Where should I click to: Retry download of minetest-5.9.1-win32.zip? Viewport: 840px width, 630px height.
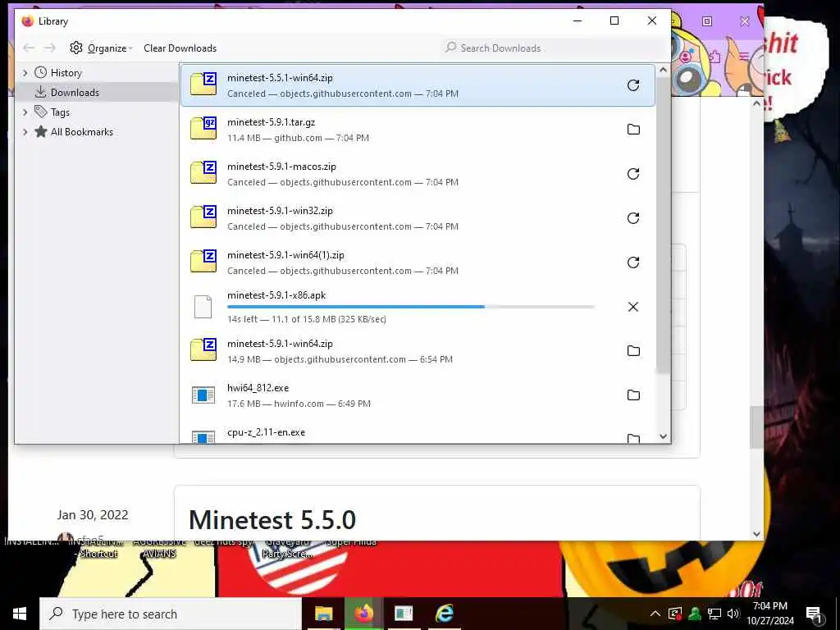pyautogui.click(x=632, y=218)
